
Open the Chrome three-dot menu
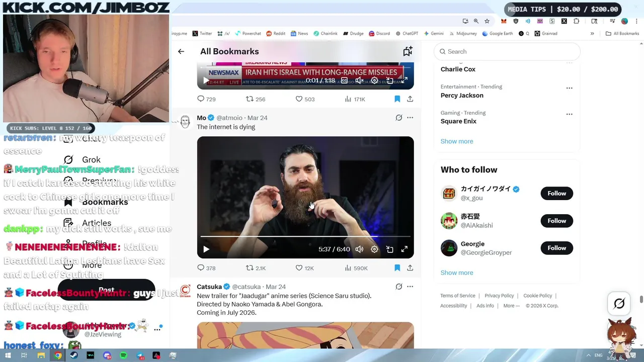click(637, 21)
